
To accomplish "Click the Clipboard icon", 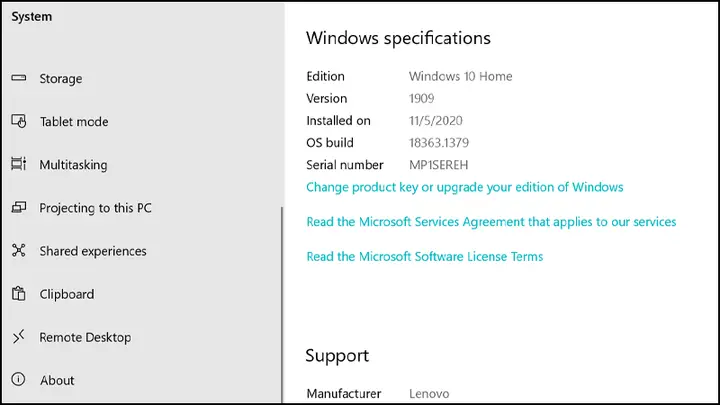I will 19,293.
